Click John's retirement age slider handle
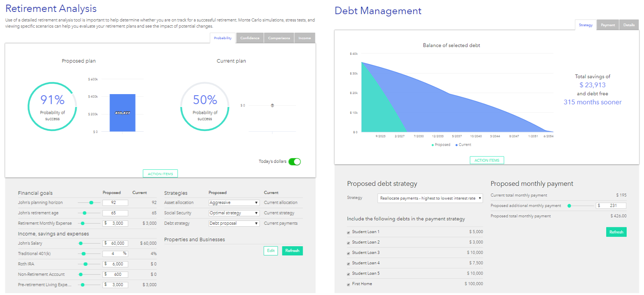This screenshot has height=295, width=644. pos(85,213)
